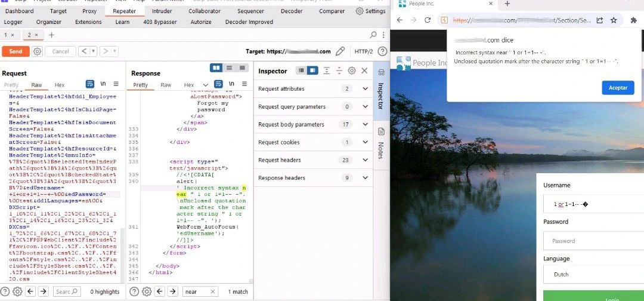Viewport: 644px width, 301px height.
Task: Open search settings gear under Response pane
Action: point(147,291)
